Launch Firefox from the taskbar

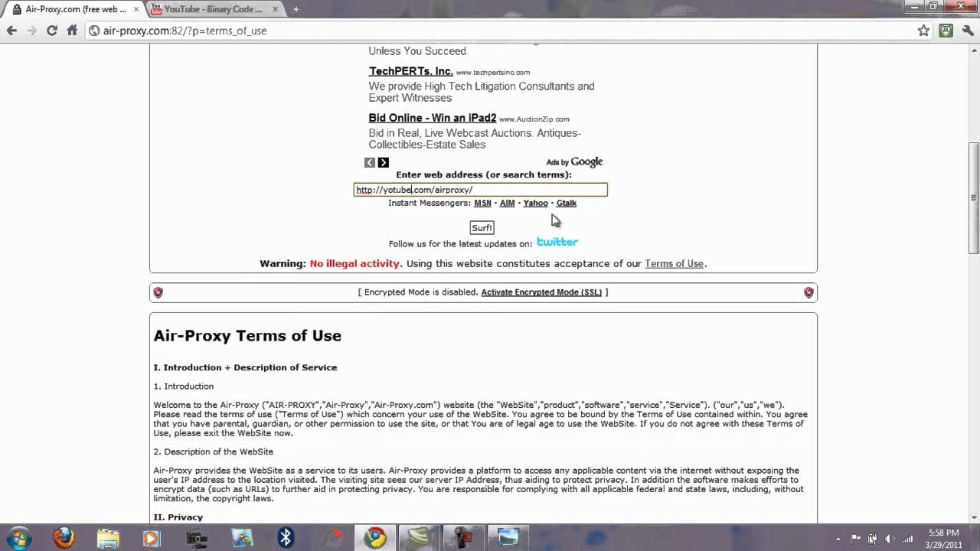coord(64,537)
